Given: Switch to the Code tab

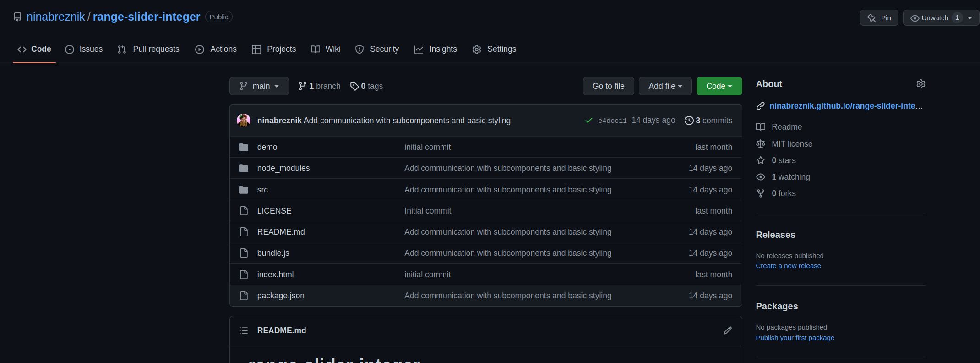Looking at the screenshot, I should [34, 49].
